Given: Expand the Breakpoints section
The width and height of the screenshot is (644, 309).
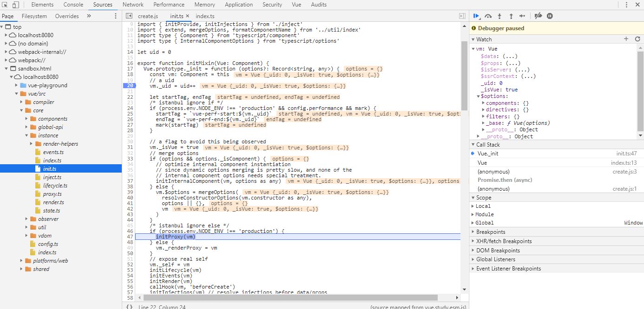Looking at the screenshot, I should 491,232.
